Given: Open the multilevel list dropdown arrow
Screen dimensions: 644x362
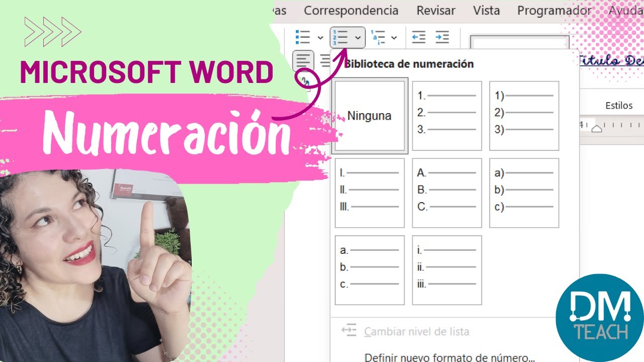Looking at the screenshot, I should [394, 38].
